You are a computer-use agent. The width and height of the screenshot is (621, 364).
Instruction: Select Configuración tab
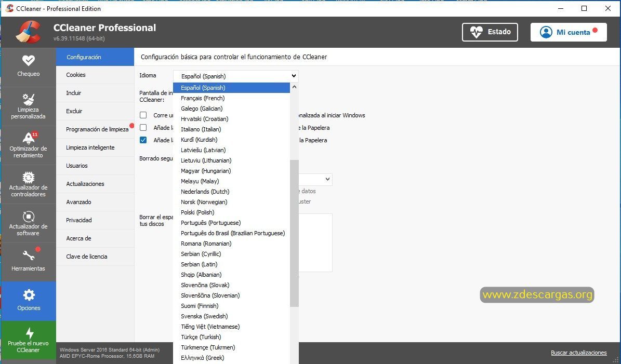click(x=95, y=57)
